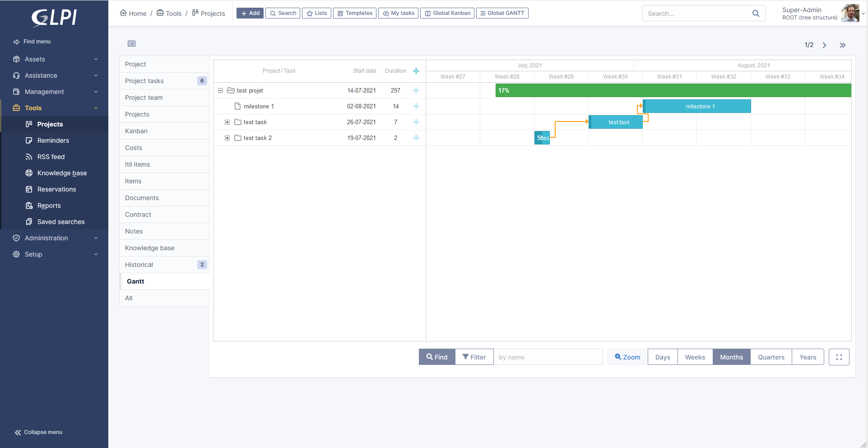
Task: Go to next record arrow
Action: pyautogui.click(x=824, y=45)
